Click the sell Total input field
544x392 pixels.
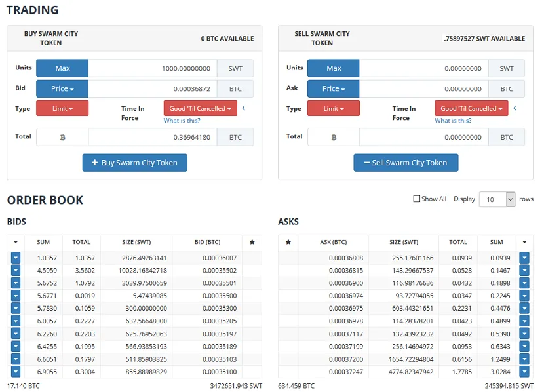(x=424, y=137)
